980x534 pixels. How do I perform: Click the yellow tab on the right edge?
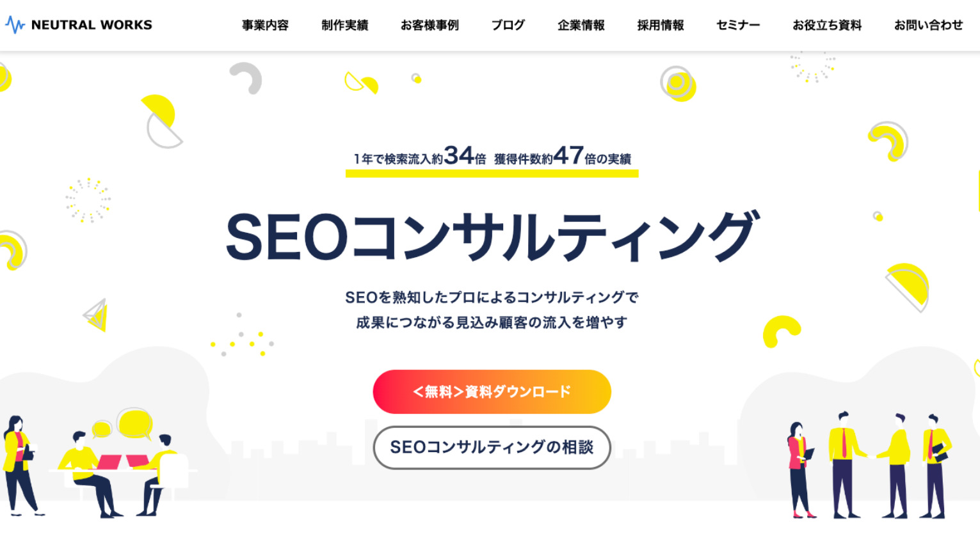[977, 192]
